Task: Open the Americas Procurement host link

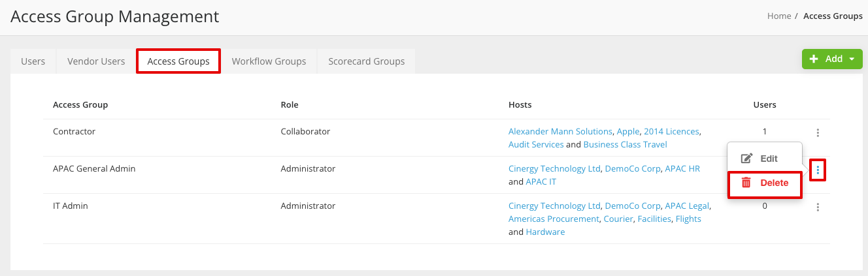Action: click(x=554, y=219)
